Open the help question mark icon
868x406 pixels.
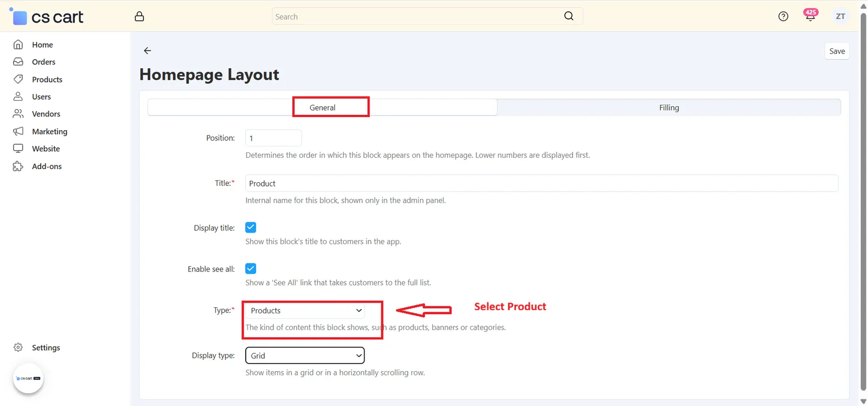[783, 16]
